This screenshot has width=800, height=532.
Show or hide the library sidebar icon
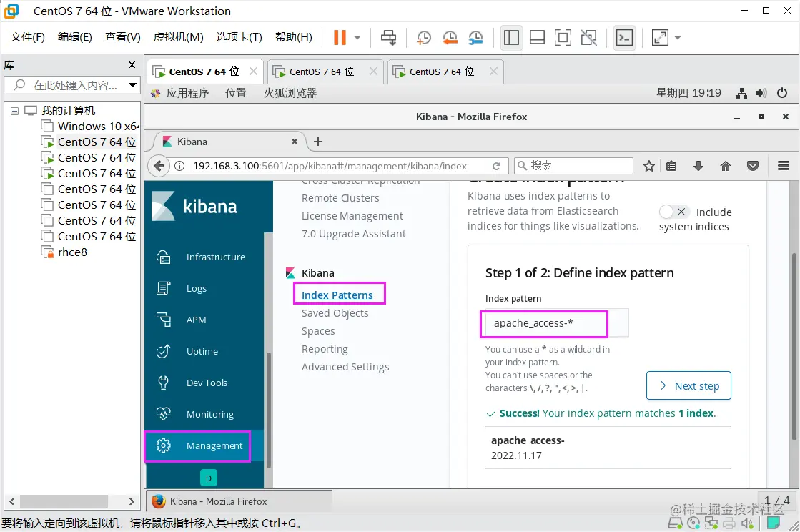(511, 37)
